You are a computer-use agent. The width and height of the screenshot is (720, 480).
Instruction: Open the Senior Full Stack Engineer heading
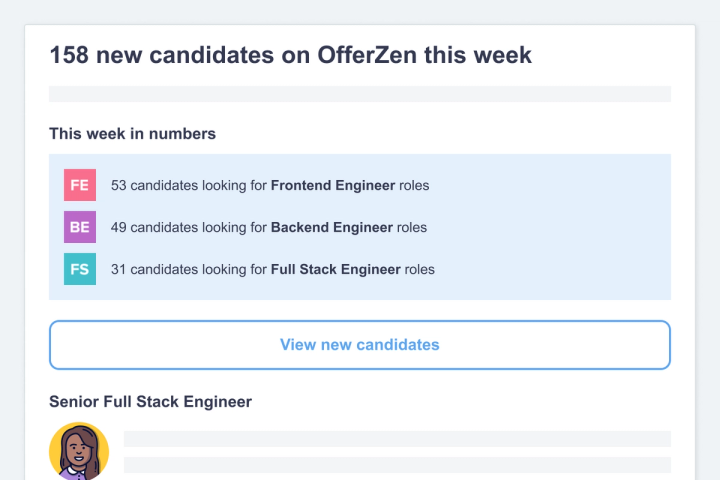(150, 401)
